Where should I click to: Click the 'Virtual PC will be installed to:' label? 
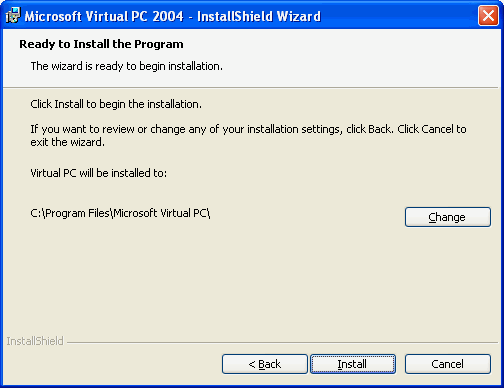coord(99,173)
